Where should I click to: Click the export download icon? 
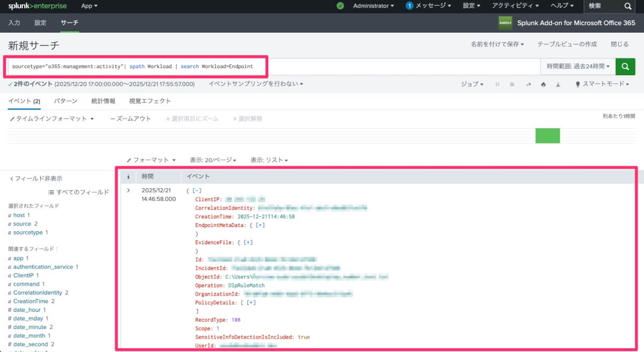pyautogui.click(x=558, y=84)
